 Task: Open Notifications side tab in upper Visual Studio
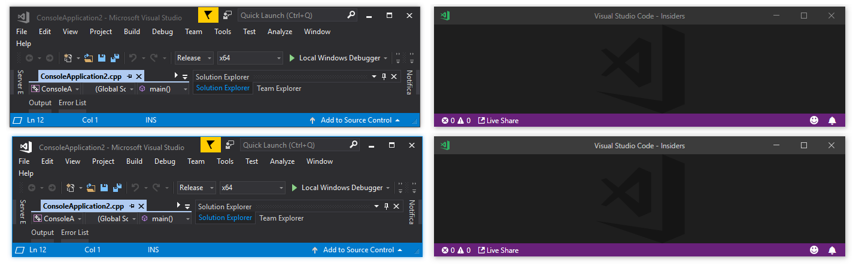click(x=409, y=83)
